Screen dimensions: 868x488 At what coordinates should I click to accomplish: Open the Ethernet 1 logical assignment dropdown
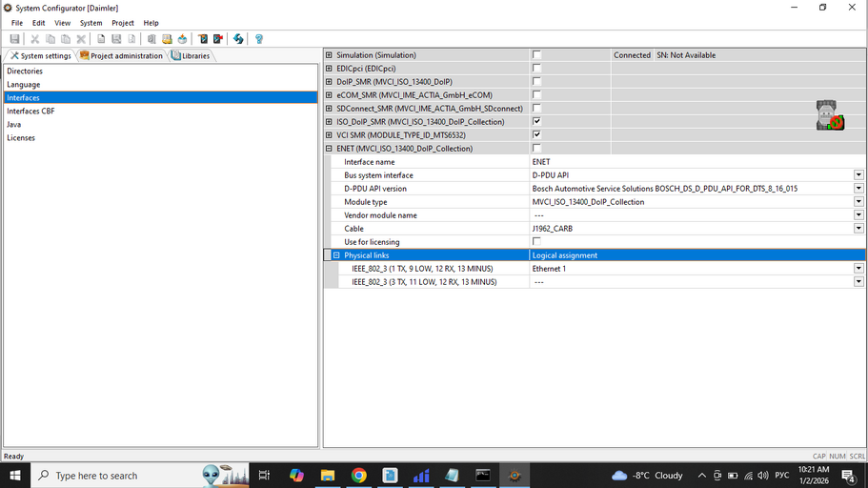858,268
